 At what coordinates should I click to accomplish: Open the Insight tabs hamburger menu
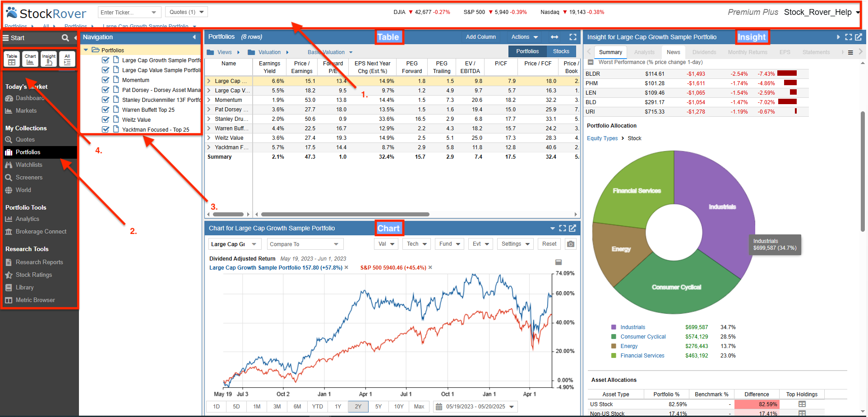[850, 52]
